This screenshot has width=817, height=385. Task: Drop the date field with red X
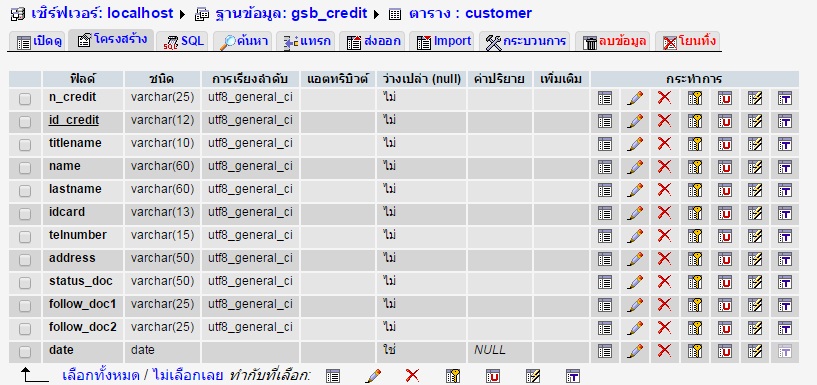tap(664, 351)
